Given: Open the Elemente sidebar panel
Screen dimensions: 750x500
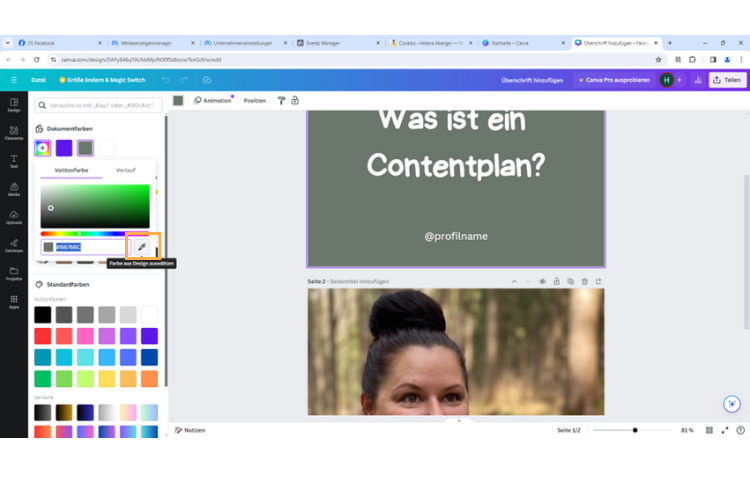Looking at the screenshot, I should pyautogui.click(x=14, y=133).
